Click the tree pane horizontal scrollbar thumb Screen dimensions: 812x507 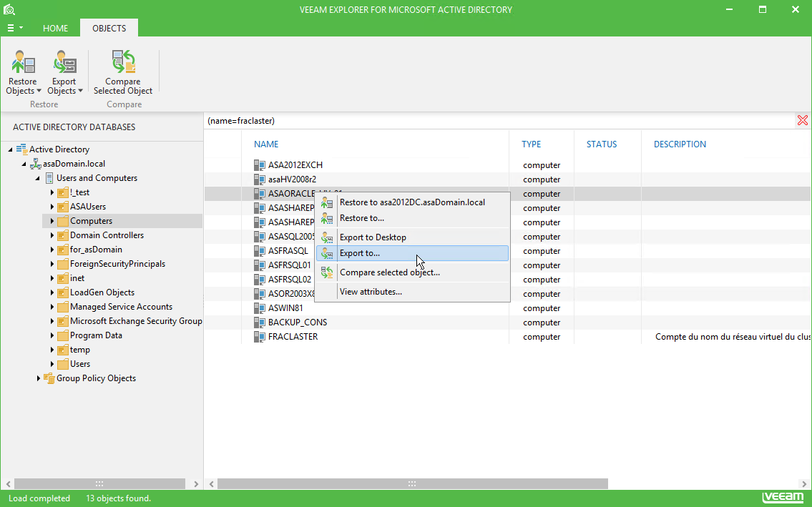point(99,483)
